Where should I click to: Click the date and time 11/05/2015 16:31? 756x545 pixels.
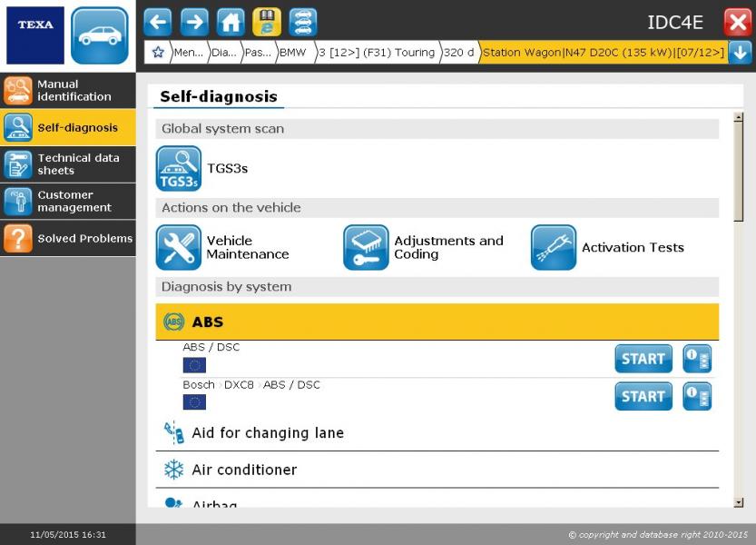click(68, 534)
